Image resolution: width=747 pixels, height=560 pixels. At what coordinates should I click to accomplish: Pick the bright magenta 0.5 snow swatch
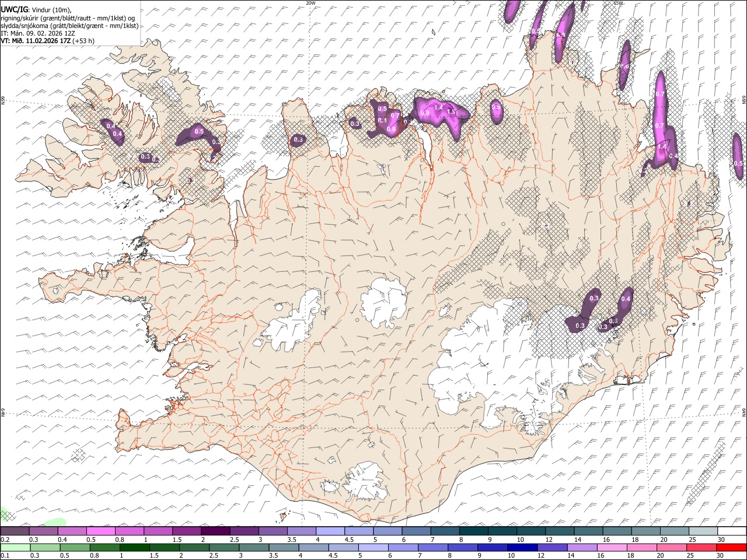click(101, 531)
